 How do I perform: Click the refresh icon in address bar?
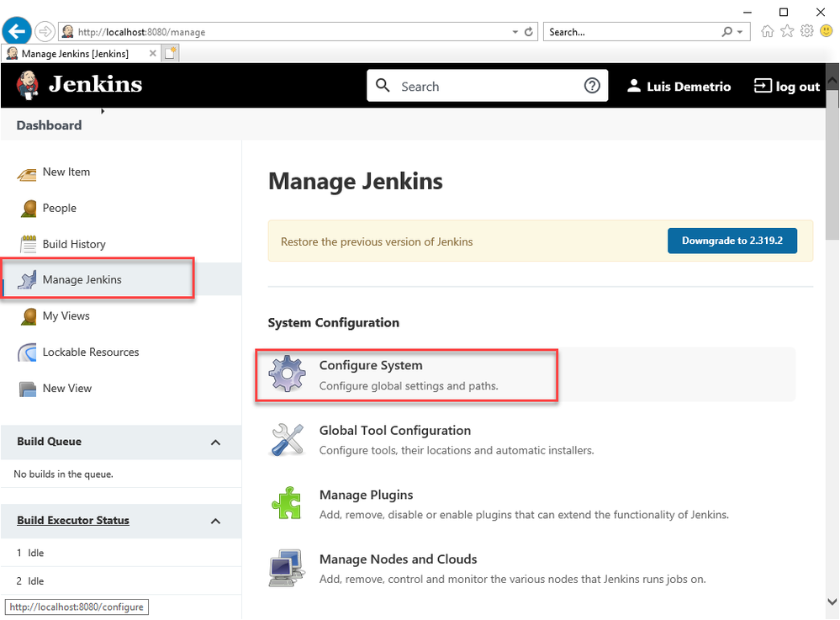click(529, 32)
